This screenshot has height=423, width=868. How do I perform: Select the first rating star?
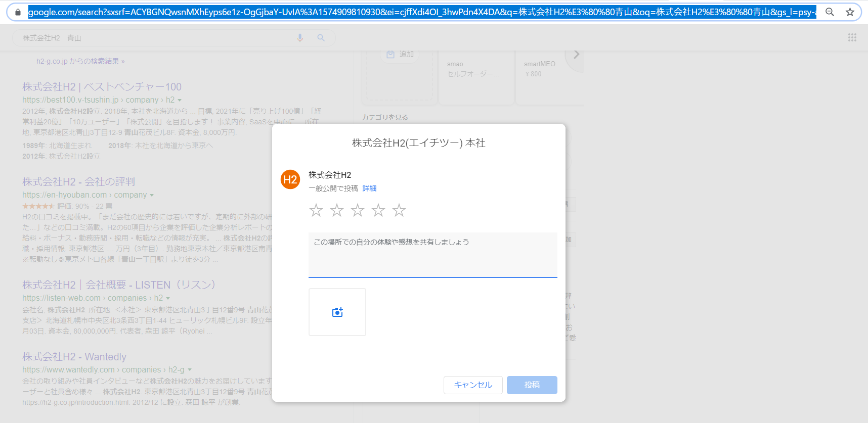(316, 210)
